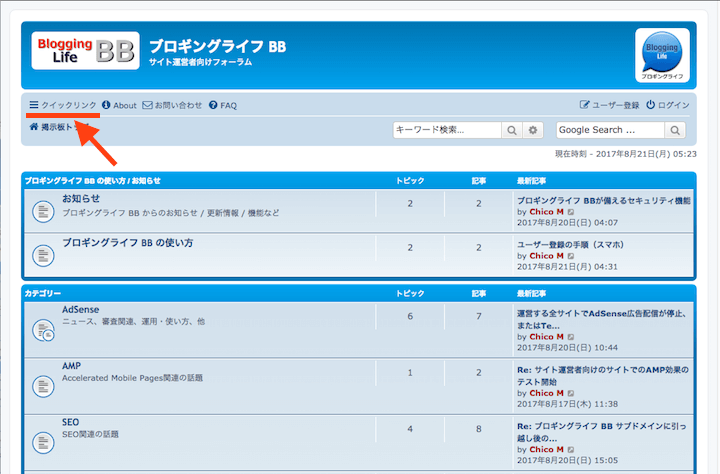720x474 pixels.
Task: Open latest post 運営する全サイトでAdSense広告配信が停止
Action: click(602, 319)
